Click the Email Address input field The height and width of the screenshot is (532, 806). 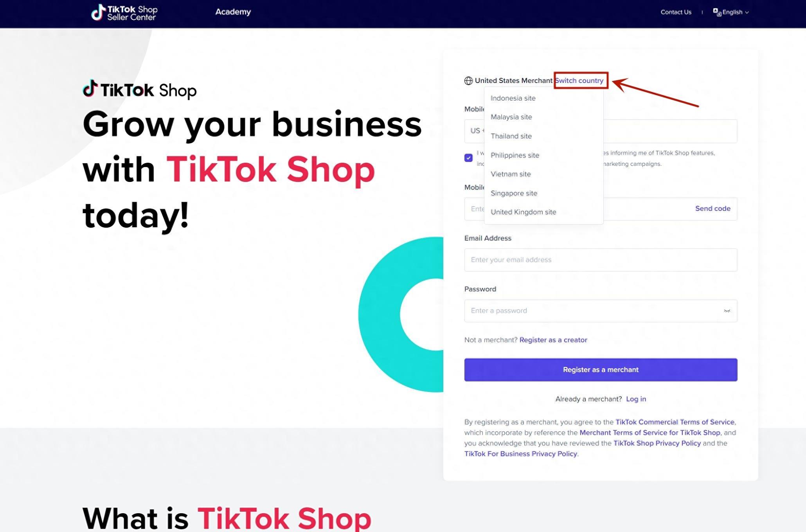click(601, 259)
